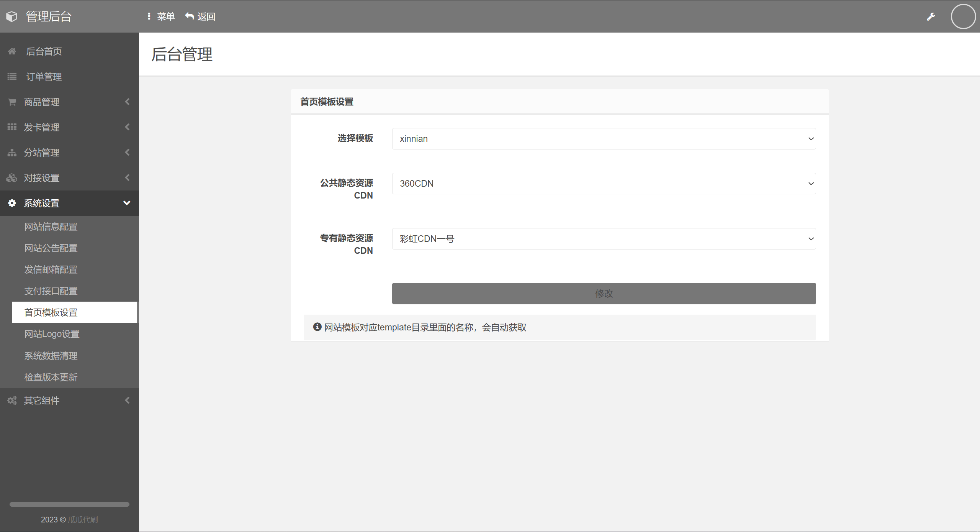Viewport: 980px width, 532px height.
Task: Open the 选择模板 dropdown showing xinnian
Action: 604,139
